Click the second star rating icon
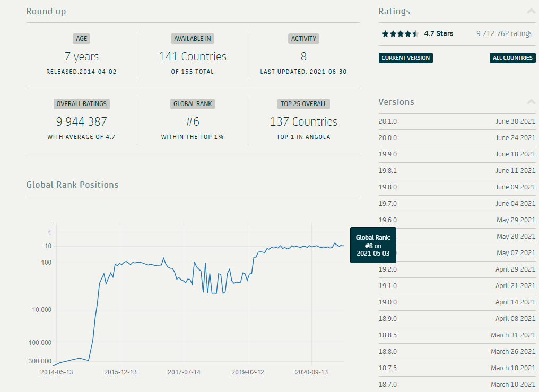The height and width of the screenshot is (392, 539). pyautogui.click(x=392, y=33)
